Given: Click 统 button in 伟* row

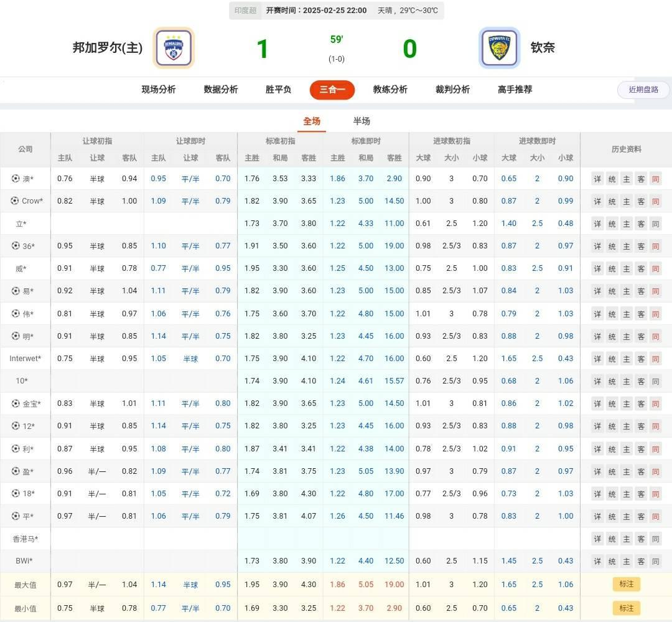Looking at the screenshot, I should coord(612,314).
